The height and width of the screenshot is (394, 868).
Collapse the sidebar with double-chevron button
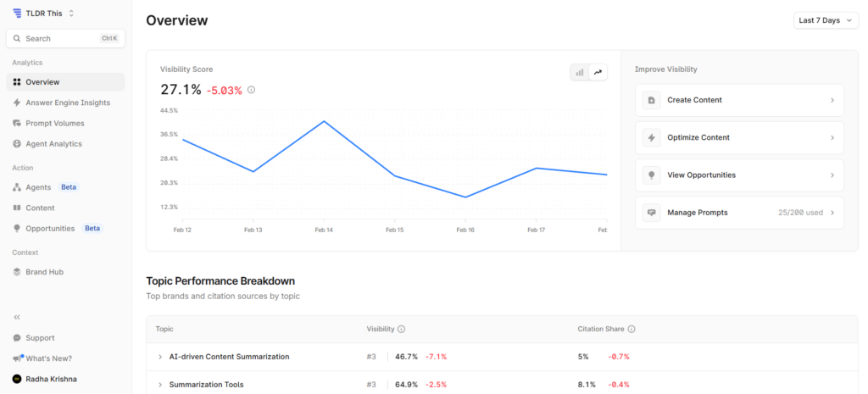click(17, 317)
